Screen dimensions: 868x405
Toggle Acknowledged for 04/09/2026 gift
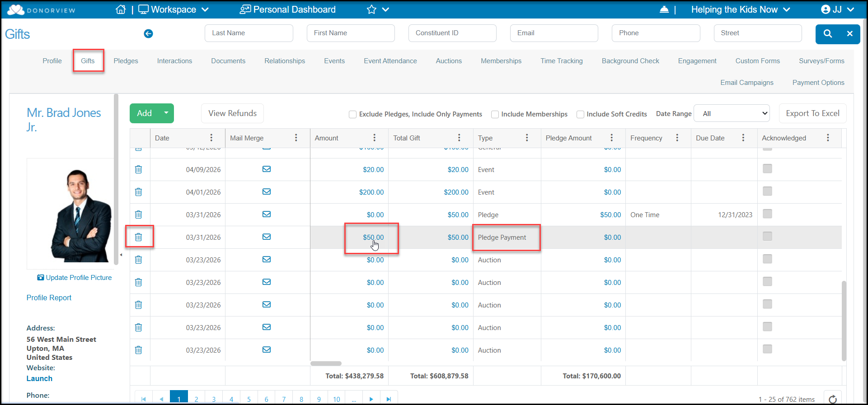point(767,168)
